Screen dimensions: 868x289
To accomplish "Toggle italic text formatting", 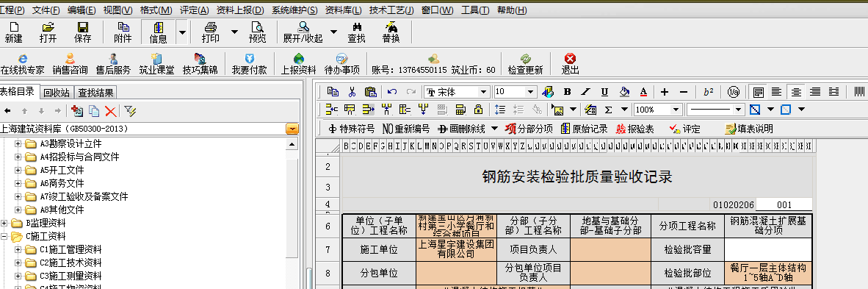I will (586, 92).
